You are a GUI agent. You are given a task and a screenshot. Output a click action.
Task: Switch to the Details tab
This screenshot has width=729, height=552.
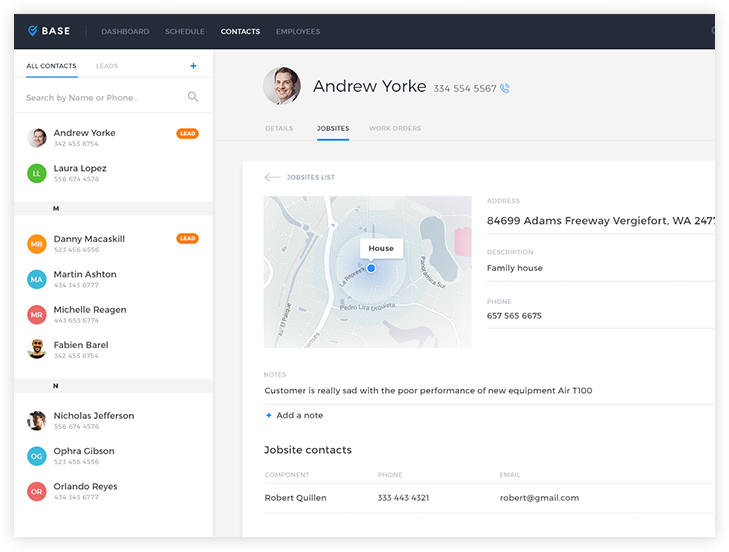(279, 128)
